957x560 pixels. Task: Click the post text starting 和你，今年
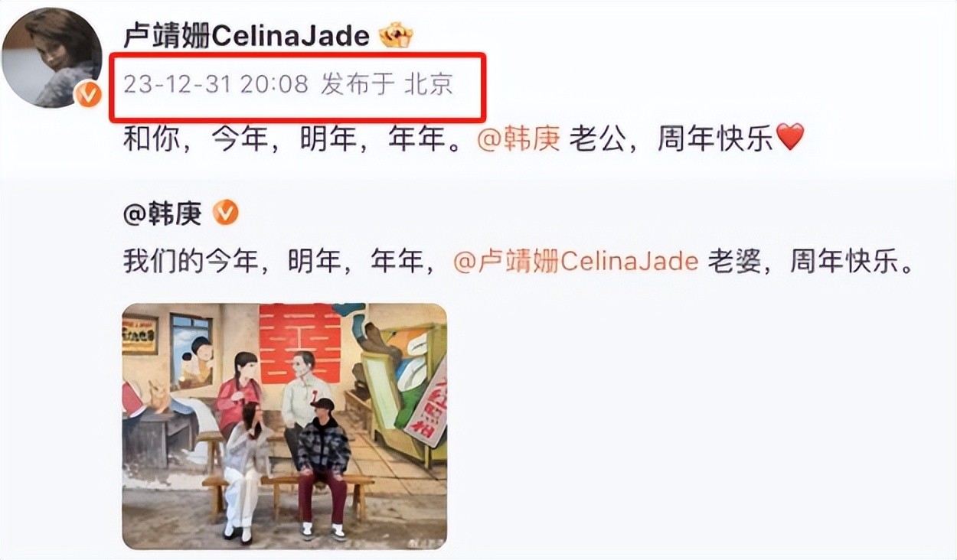464,138
